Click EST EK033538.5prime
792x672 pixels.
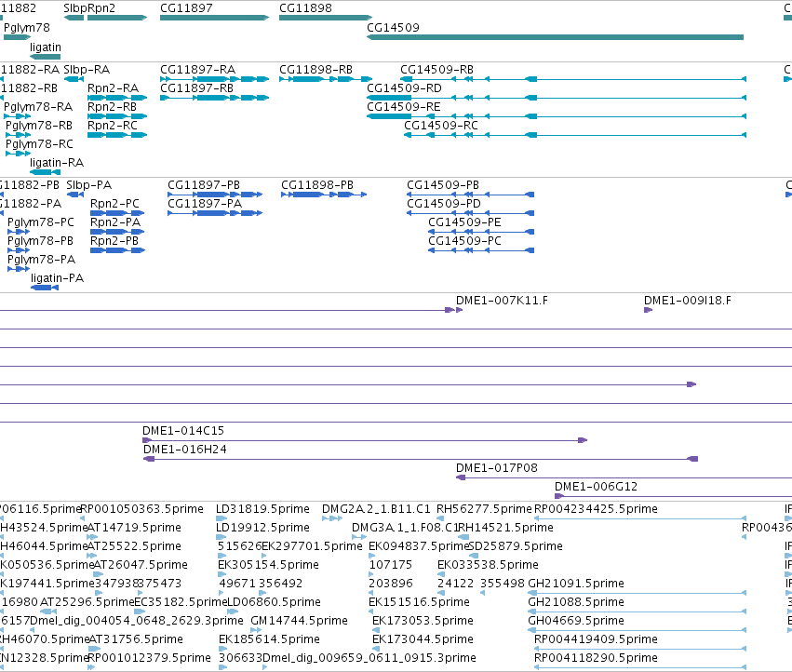(x=488, y=565)
